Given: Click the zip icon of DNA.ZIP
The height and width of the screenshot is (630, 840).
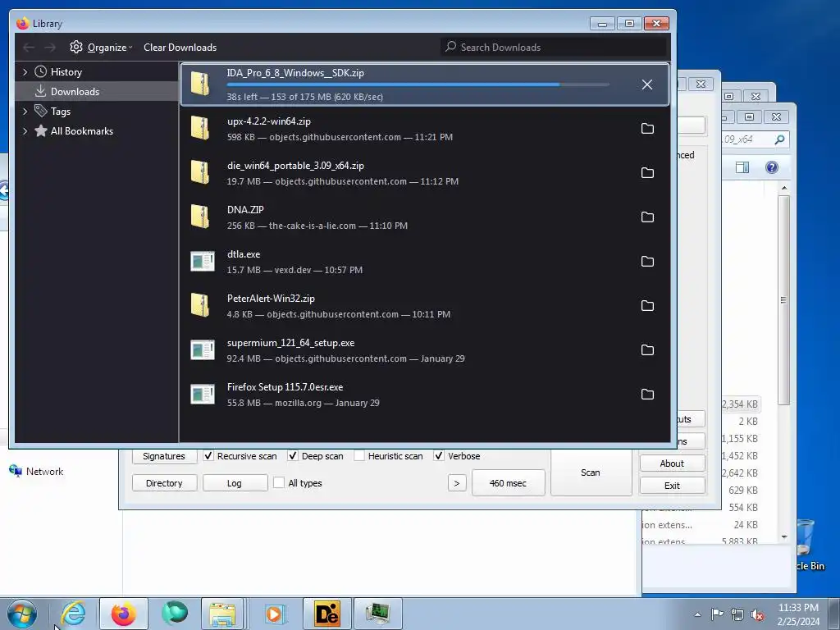Looking at the screenshot, I should (200, 217).
